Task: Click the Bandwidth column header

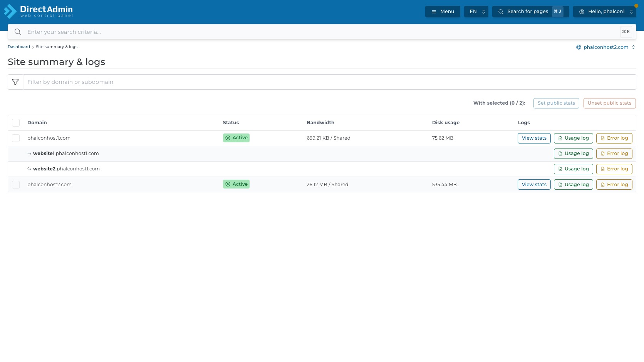Action: click(x=320, y=123)
